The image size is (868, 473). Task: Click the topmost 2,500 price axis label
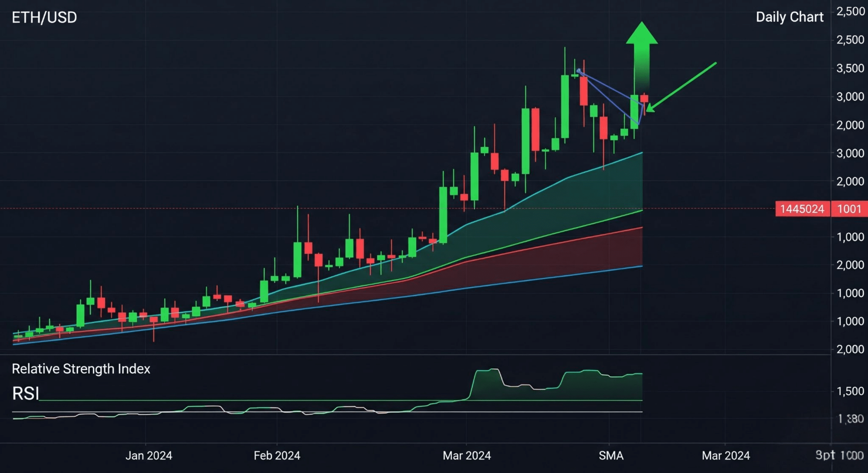[x=850, y=11]
